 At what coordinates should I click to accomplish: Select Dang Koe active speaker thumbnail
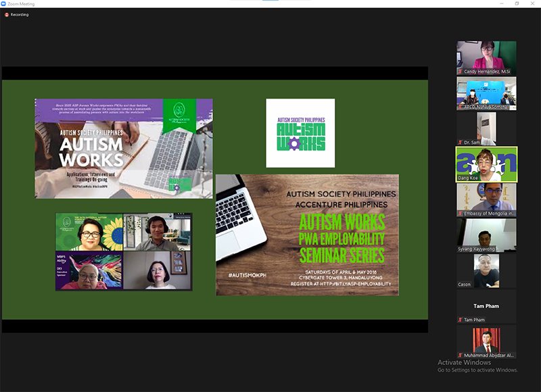coord(486,164)
